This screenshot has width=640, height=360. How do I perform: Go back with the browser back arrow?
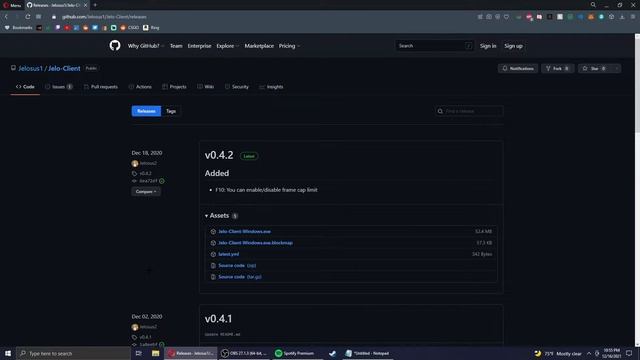tap(6, 17)
